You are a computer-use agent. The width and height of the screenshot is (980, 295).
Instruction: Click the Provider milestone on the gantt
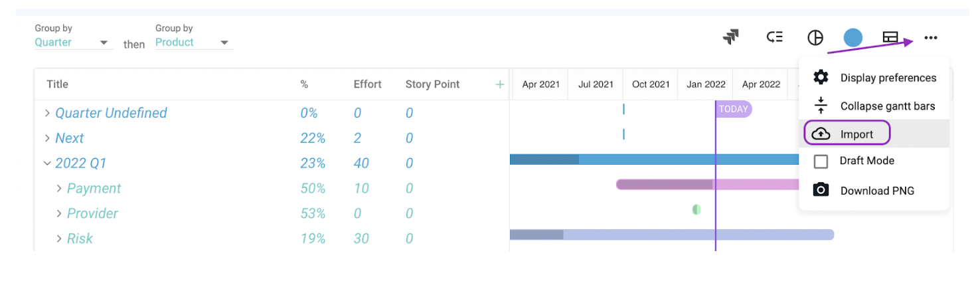(696, 209)
